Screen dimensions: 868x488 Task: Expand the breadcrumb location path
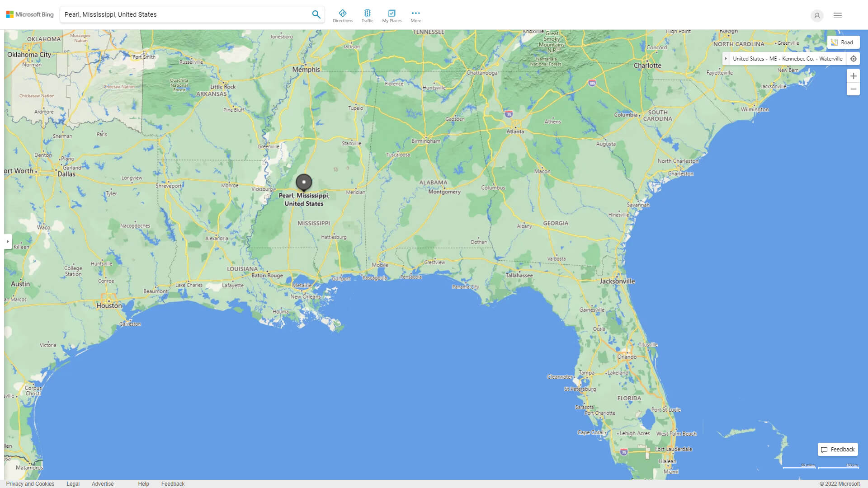pyautogui.click(x=726, y=58)
